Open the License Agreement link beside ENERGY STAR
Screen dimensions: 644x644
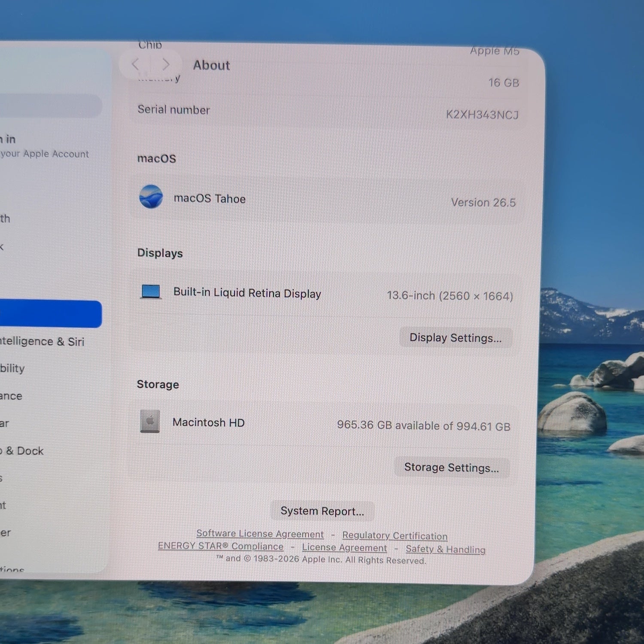(x=344, y=548)
